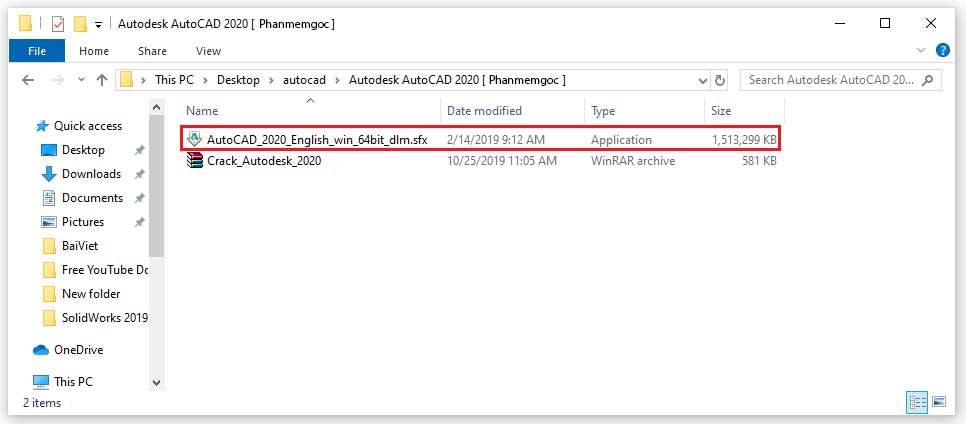The height and width of the screenshot is (424, 966).
Task: Open the Free YouTube folder in navigation pane
Action: 105,269
